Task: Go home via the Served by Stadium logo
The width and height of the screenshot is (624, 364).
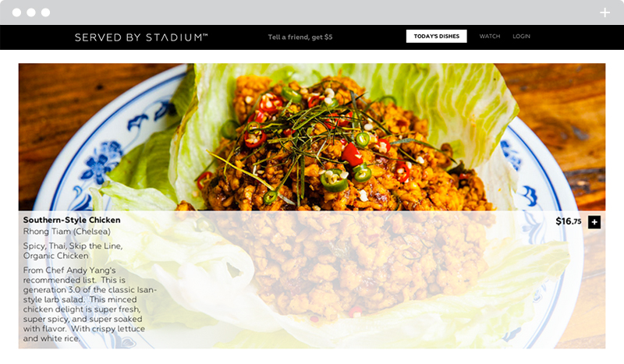Action: [x=141, y=37]
